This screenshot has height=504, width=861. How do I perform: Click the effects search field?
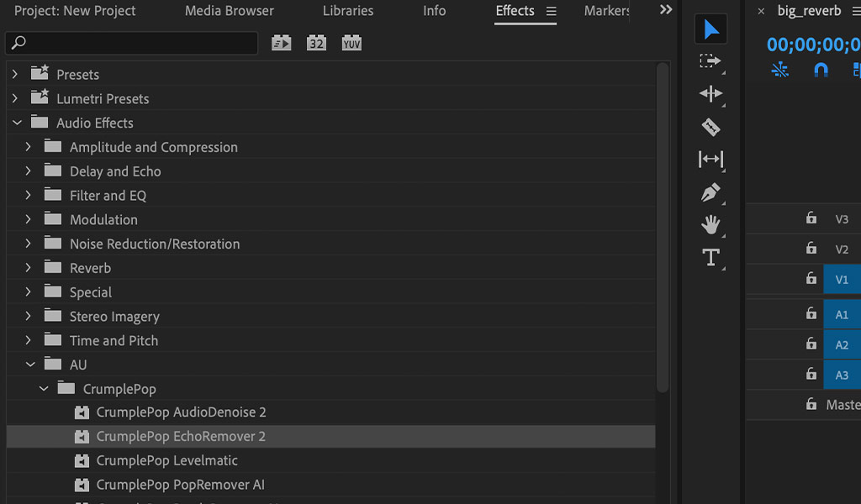[x=132, y=43]
